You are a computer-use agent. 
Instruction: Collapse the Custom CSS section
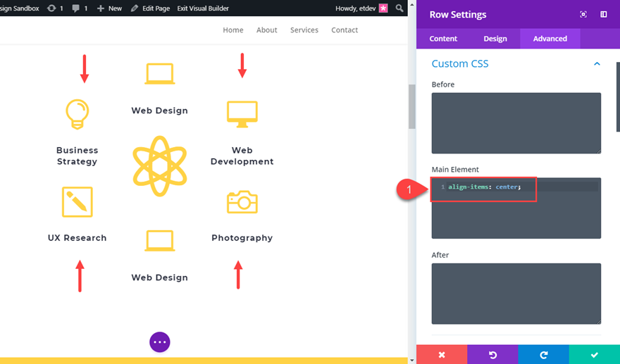[x=597, y=64]
